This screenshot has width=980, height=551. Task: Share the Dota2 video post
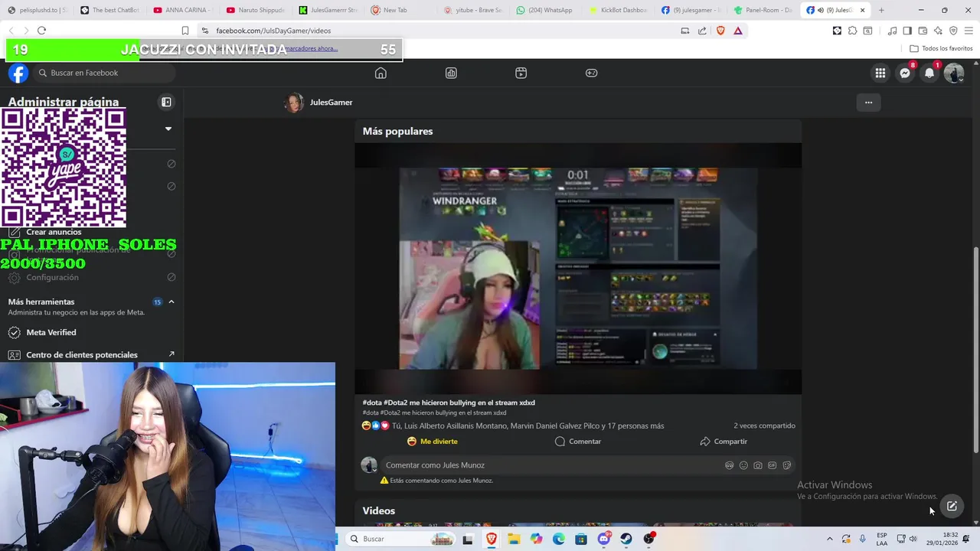coord(724,442)
